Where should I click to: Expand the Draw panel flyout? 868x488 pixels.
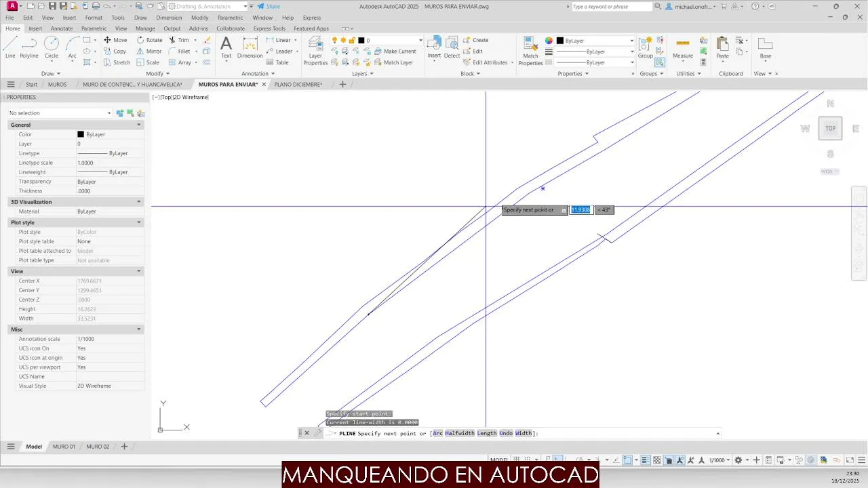(51, 73)
